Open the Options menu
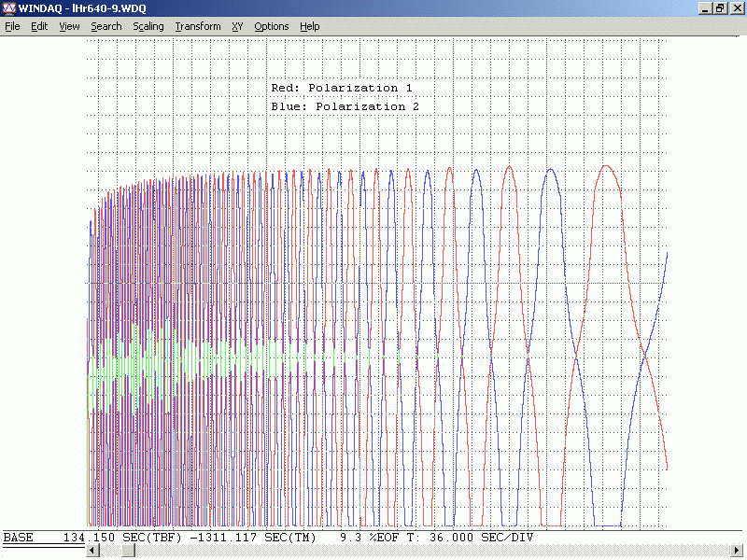This screenshot has height=560, width=747. 272,26
